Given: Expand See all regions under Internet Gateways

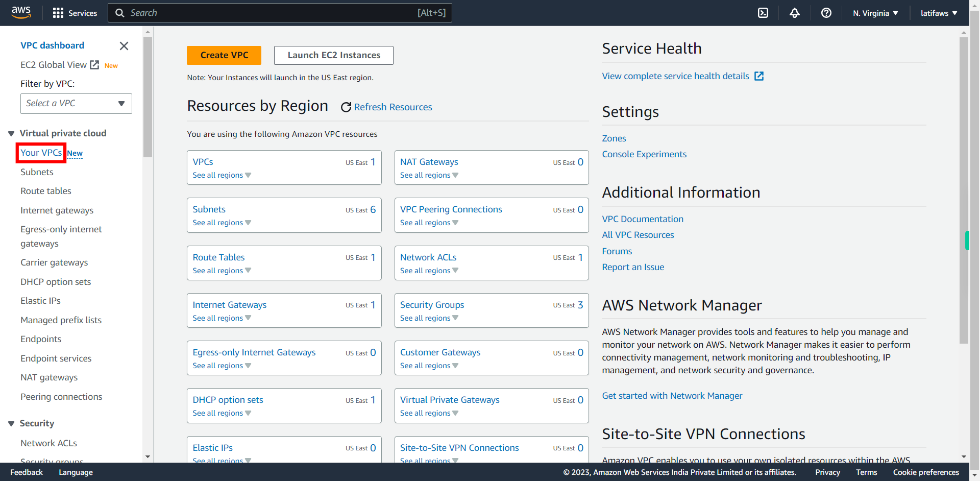Looking at the screenshot, I should [222, 318].
